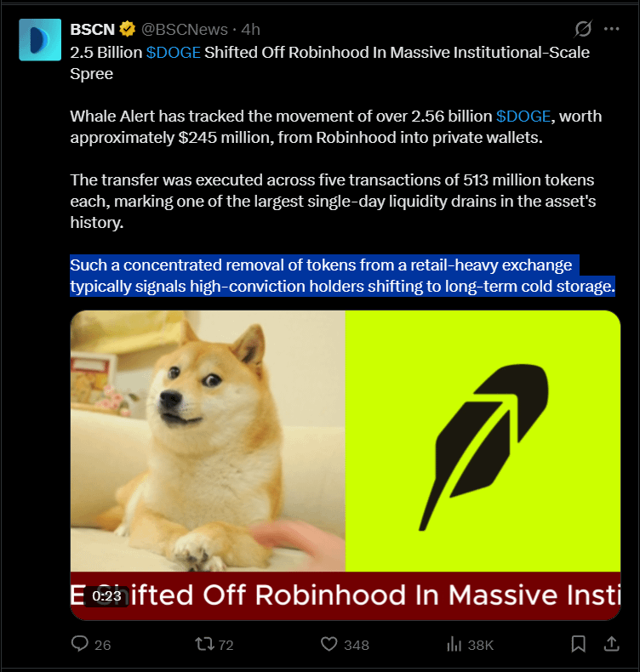Image resolution: width=640 pixels, height=672 pixels.
Task: Play the Doge video thumbnail
Action: point(346,465)
